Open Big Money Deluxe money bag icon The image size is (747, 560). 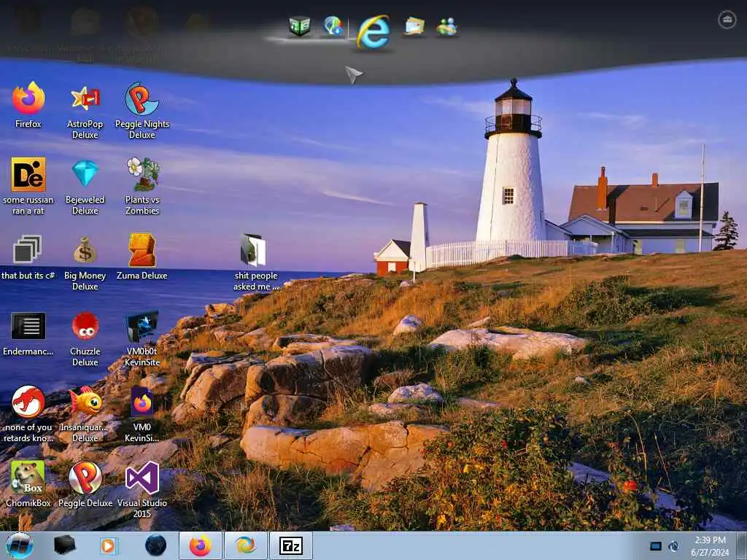(85, 262)
